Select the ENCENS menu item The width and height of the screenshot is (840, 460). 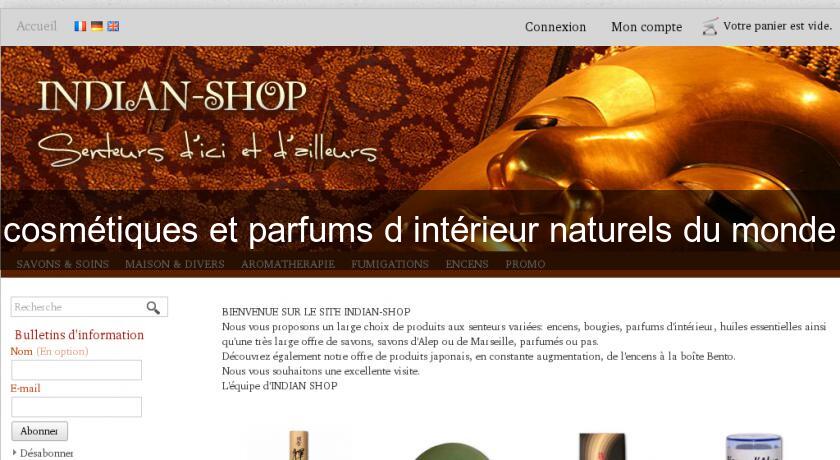click(467, 264)
